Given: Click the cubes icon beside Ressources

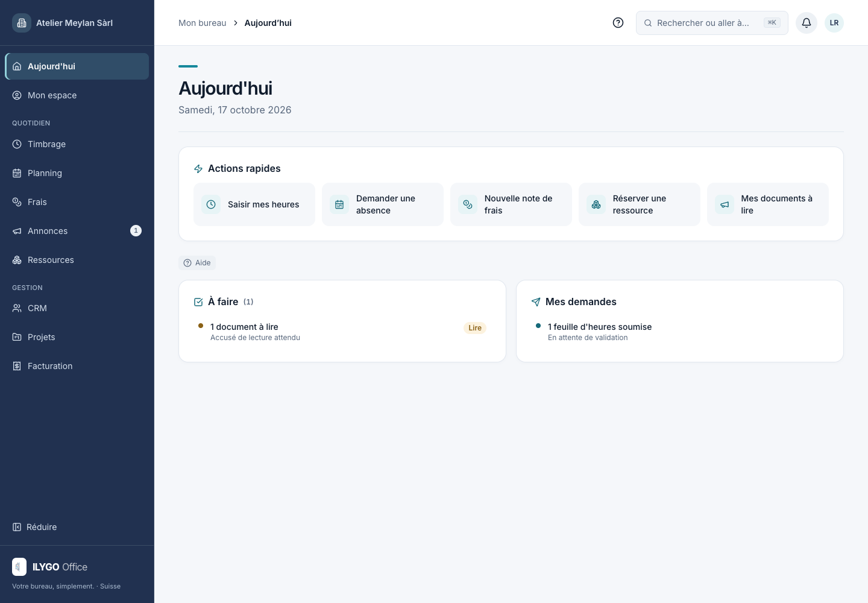Looking at the screenshot, I should [17, 260].
